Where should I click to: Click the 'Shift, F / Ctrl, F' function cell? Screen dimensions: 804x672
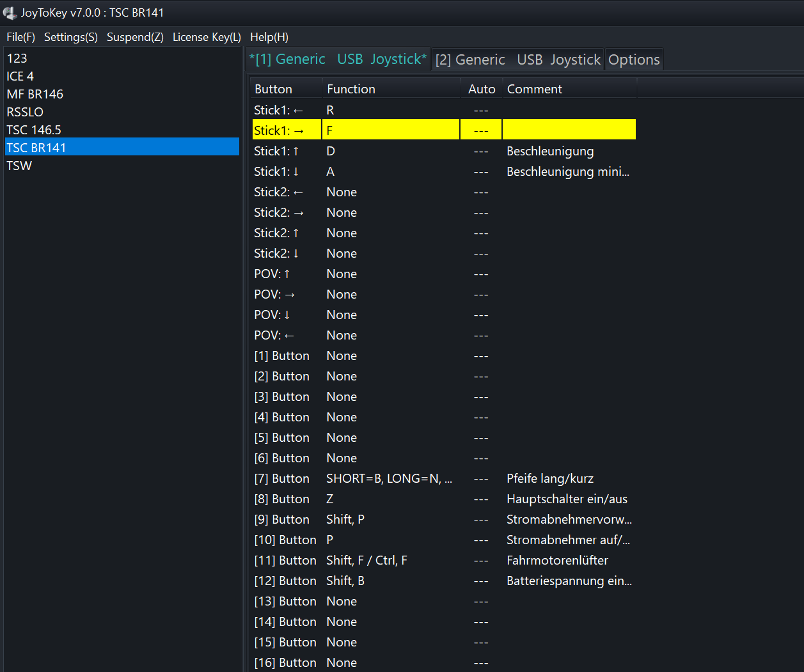click(367, 560)
